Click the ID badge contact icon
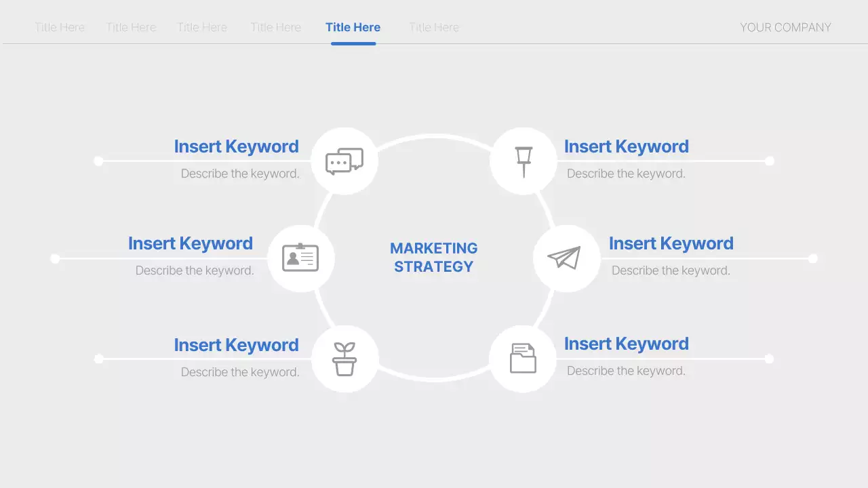868x488 pixels. pyautogui.click(x=301, y=258)
